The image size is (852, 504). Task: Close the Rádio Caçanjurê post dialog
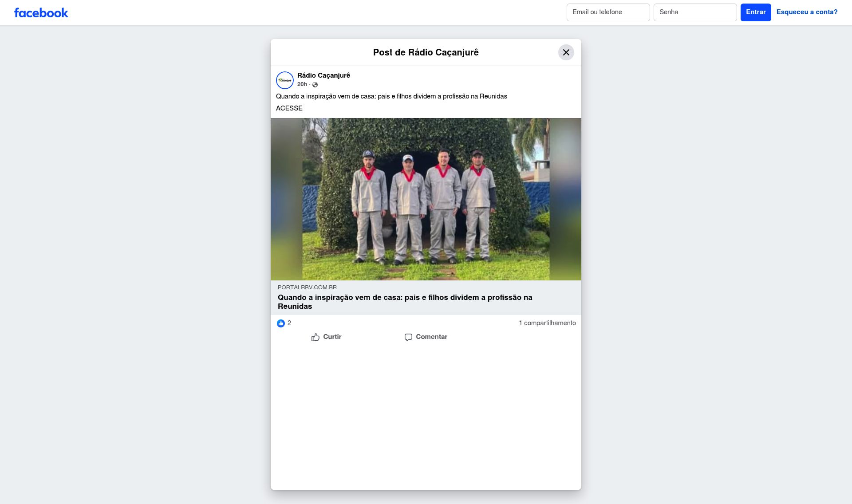pos(566,52)
